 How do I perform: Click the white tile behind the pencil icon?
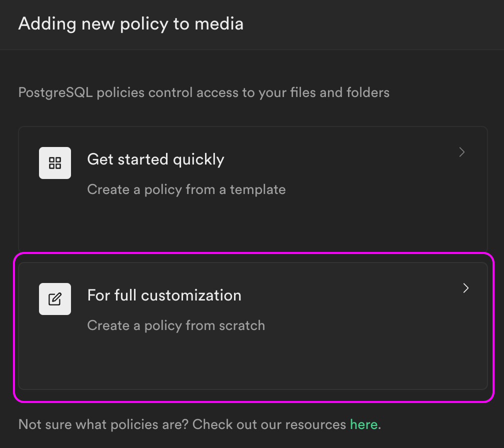(x=55, y=299)
